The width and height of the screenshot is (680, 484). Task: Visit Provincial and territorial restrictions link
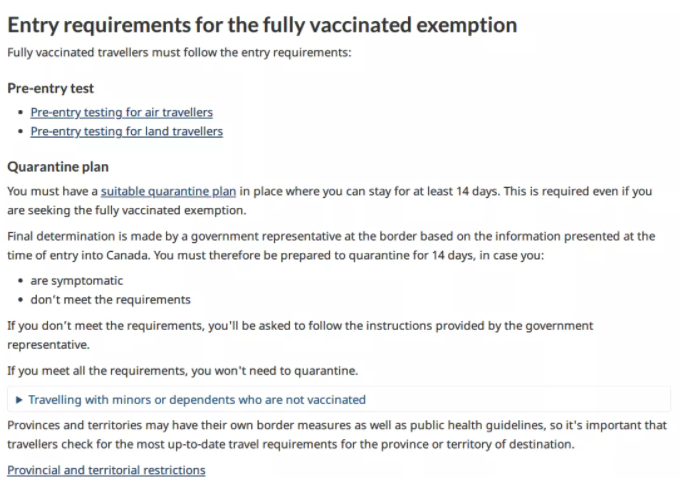[x=106, y=469]
